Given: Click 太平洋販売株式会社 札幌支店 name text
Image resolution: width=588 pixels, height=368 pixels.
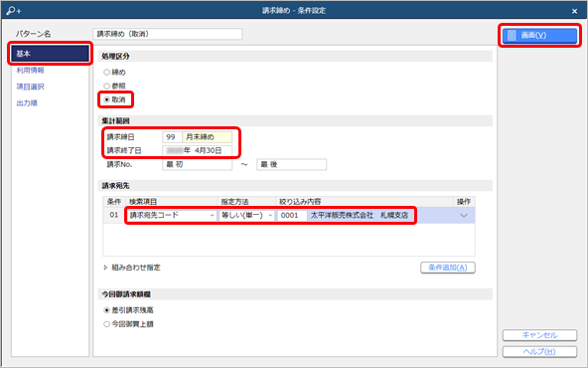Looking at the screenshot, I should point(360,215).
